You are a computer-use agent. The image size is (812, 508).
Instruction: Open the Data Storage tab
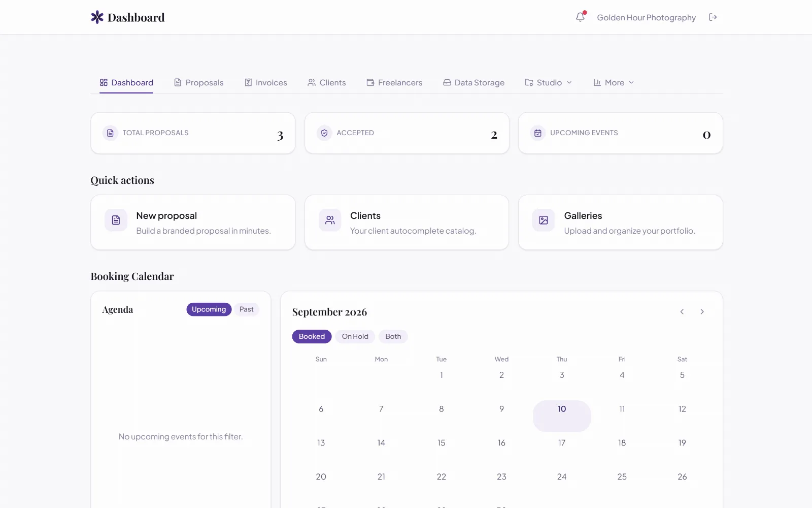coord(474,82)
